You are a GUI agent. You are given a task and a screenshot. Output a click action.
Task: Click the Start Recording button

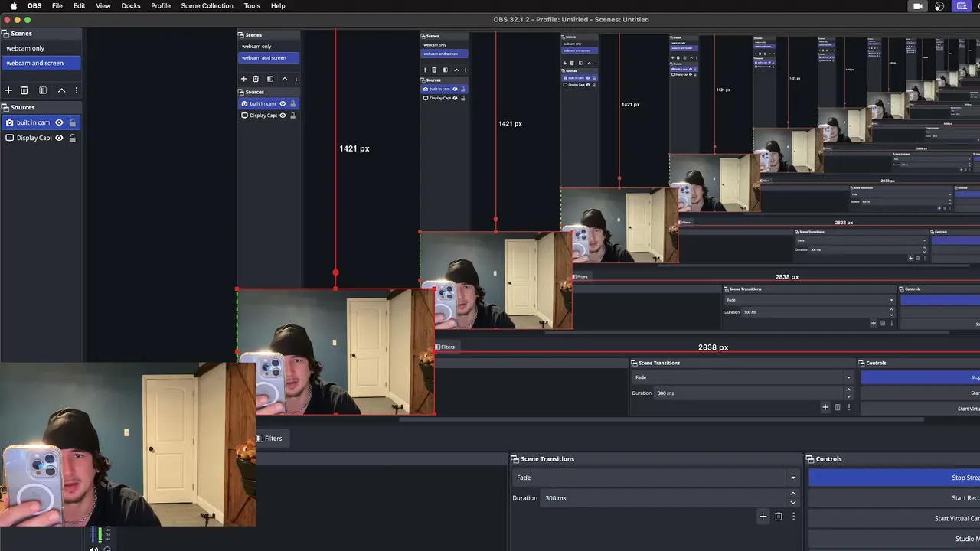coord(894,498)
